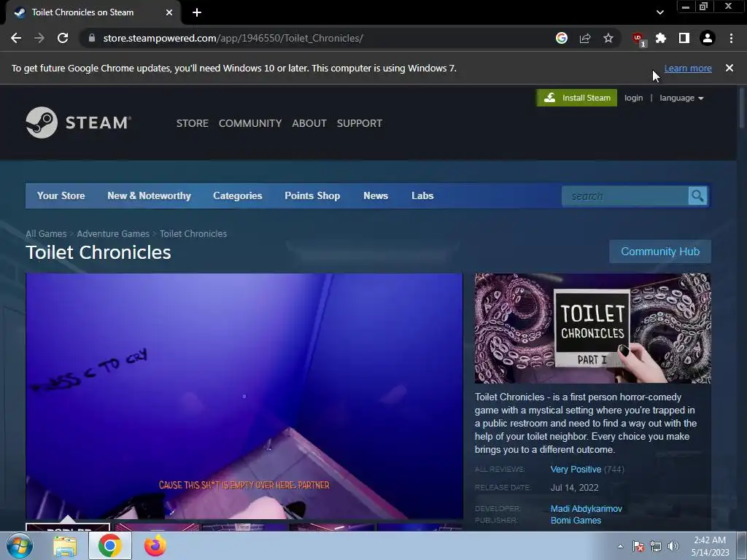Open the uBlock Origin extension icon
Screen dimensions: 747x560
(x=638, y=39)
